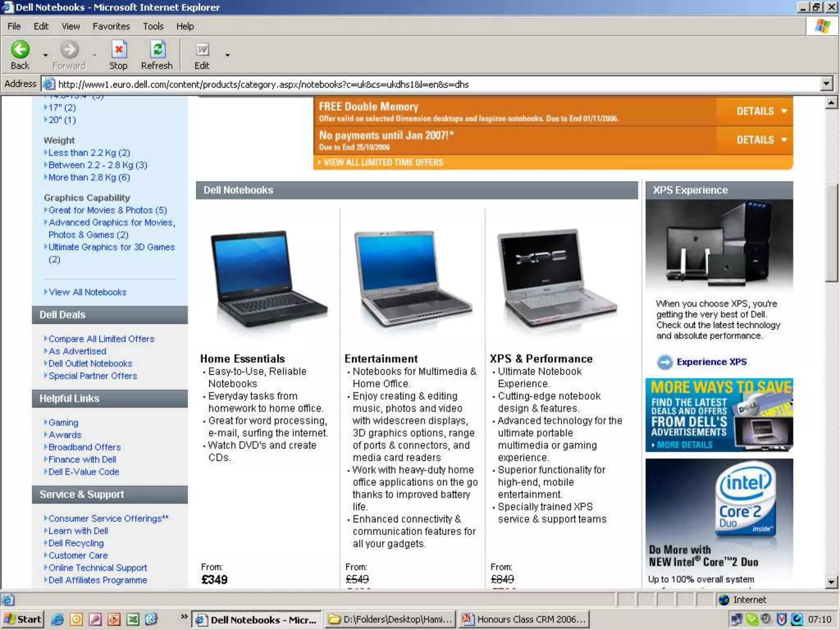The image size is (840, 630).
Task: Open the Favorites menu
Action: [111, 26]
